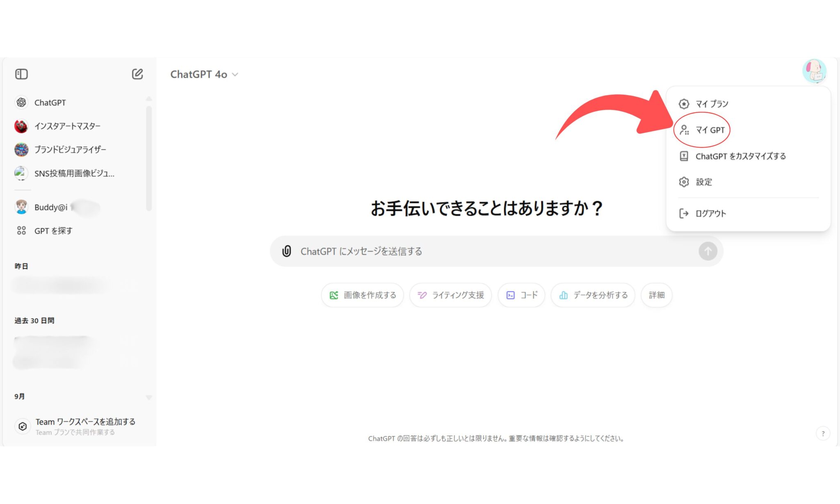
Task: Click the ライティング支援 chip label
Action: pos(458,295)
